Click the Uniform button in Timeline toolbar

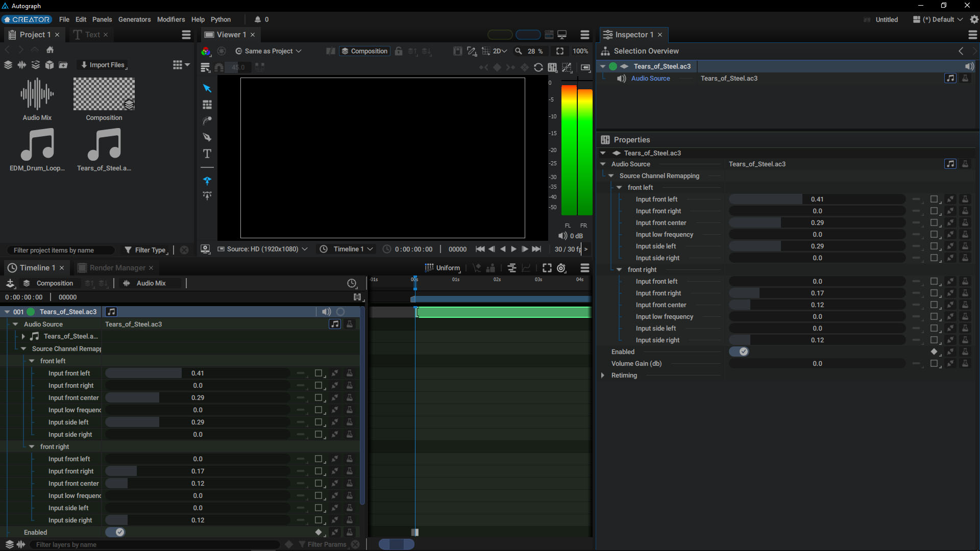tap(443, 268)
